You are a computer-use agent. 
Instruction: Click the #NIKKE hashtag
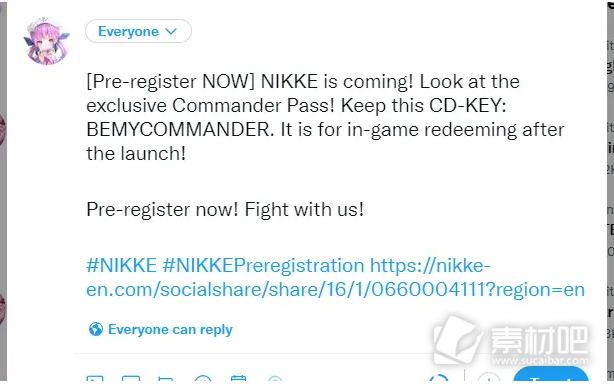121,266
